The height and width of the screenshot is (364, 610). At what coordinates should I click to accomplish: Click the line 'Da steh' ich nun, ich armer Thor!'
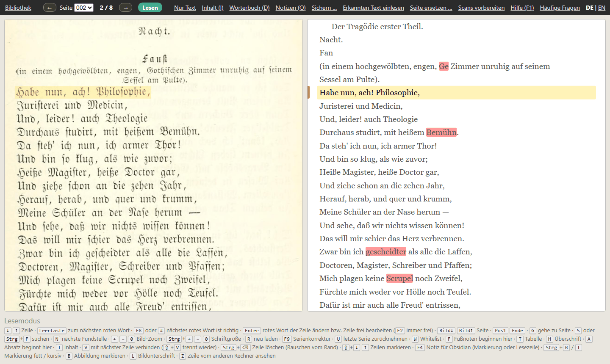click(378, 146)
